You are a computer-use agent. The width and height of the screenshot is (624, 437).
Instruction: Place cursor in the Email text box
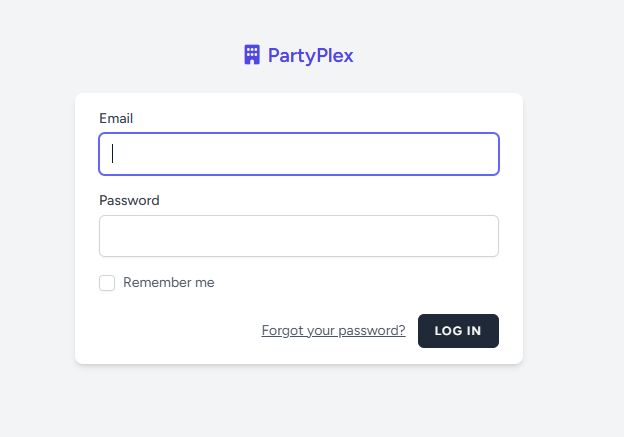(298, 154)
